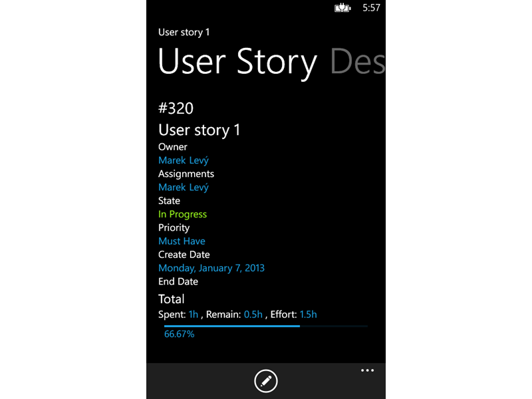This screenshot has height=399, width=532.
Task: Tap the #320 story number
Action: [176, 108]
